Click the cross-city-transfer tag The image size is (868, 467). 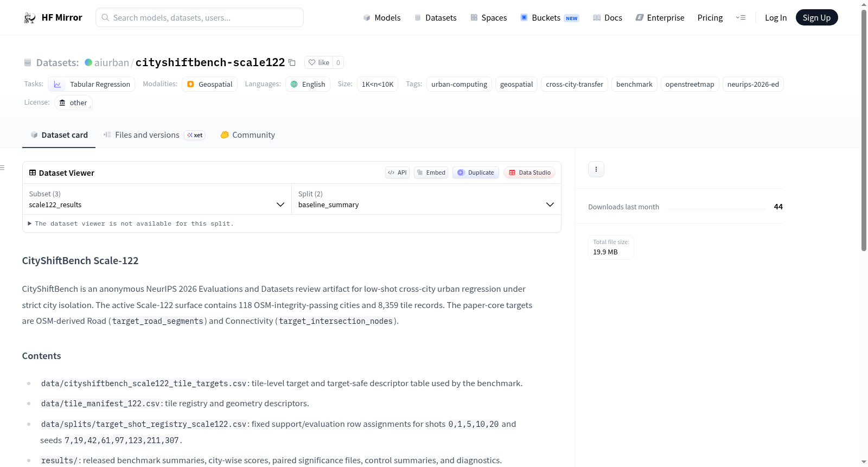click(x=575, y=84)
